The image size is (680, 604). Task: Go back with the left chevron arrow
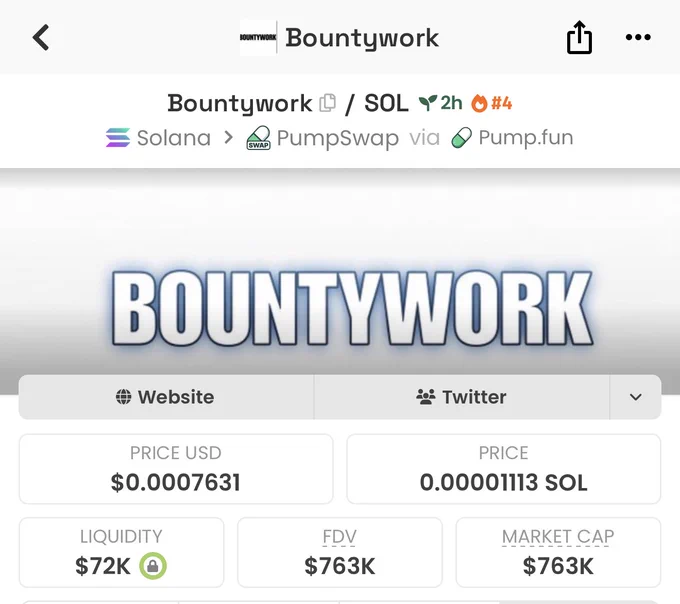[41, 38]
